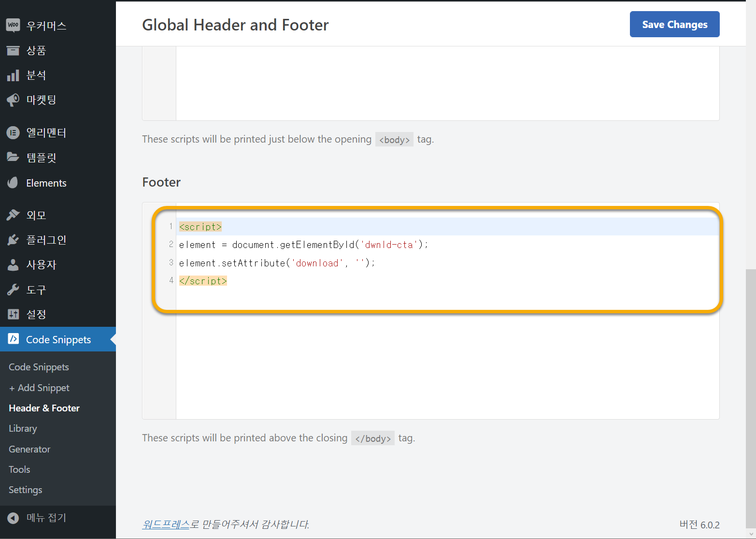Click the 분석 bar chart icon
The image size is (756, 539).
coord(13,75)
